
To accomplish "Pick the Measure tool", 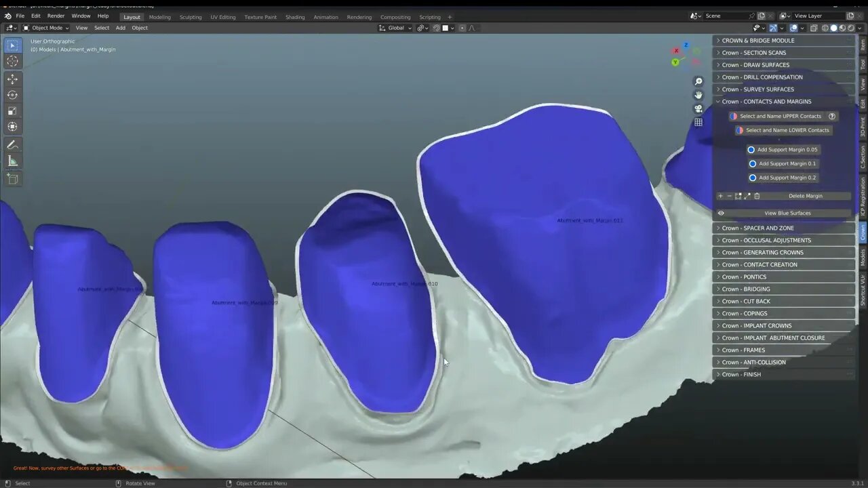I will coord(12,161).
